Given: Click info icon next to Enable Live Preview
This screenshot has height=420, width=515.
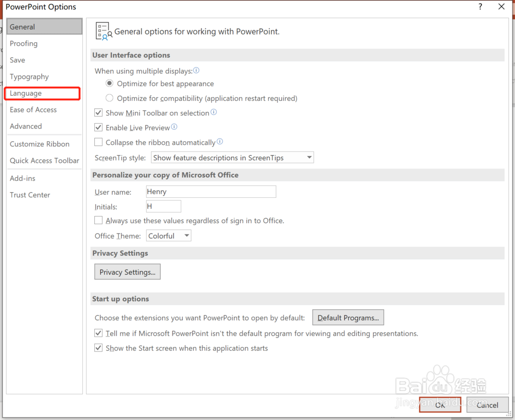Looking at the screenshot, I should click(174, 127).
